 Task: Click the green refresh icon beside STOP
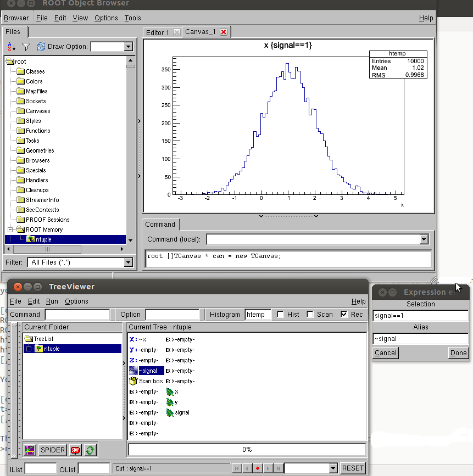90,450
